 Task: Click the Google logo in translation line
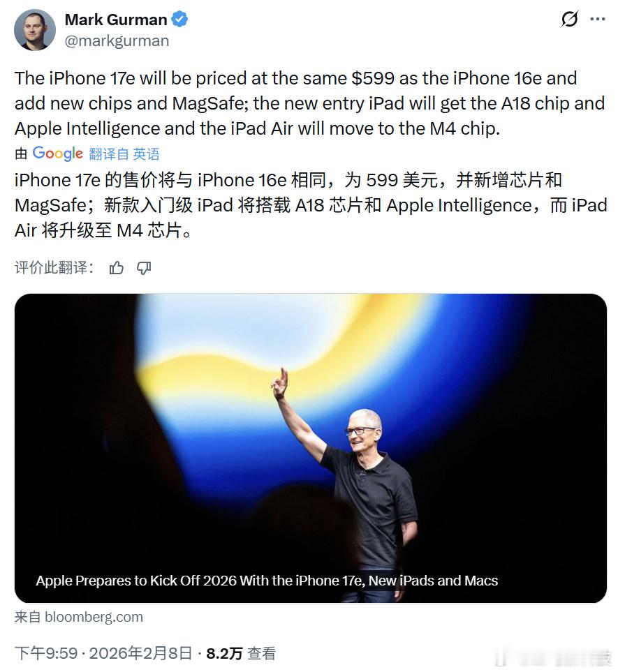[x=58, y=153]
